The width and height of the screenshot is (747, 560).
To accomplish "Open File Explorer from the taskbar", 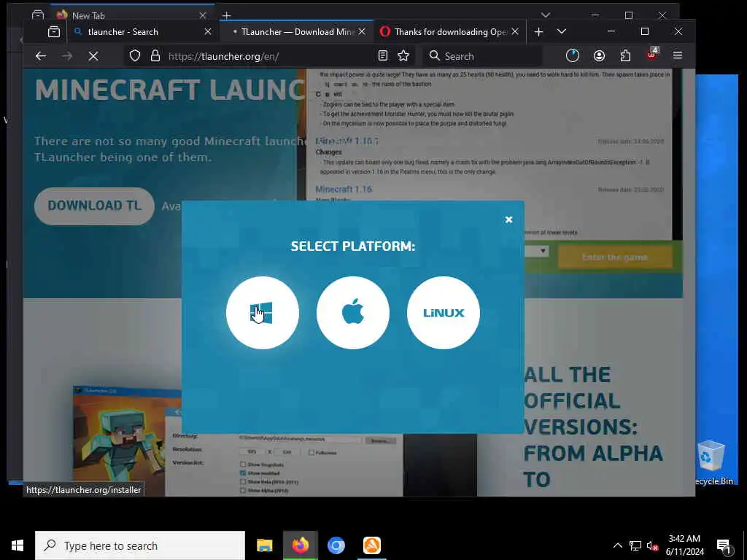I will click(264, 545).
